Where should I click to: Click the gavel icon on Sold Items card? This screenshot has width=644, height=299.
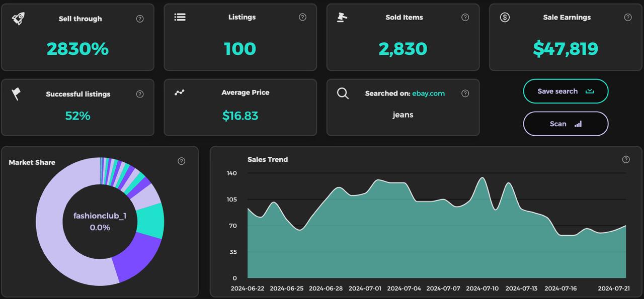(x=342, y=17)
